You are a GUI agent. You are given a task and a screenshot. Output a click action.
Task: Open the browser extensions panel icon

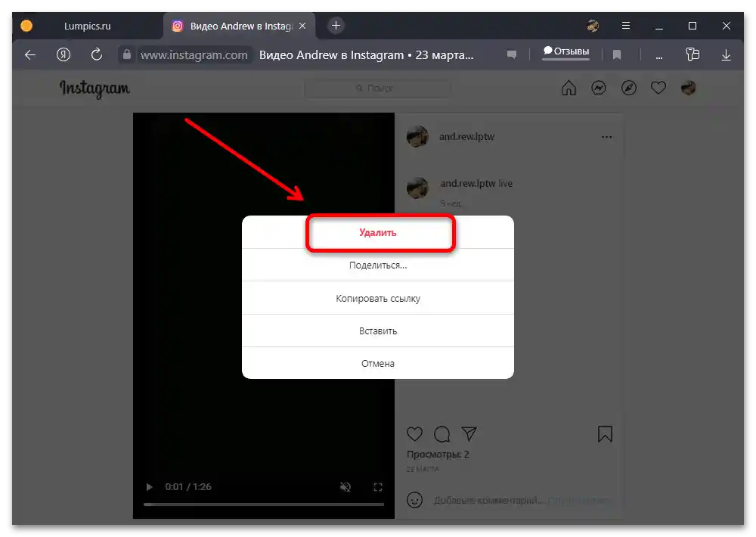point(692,54)
